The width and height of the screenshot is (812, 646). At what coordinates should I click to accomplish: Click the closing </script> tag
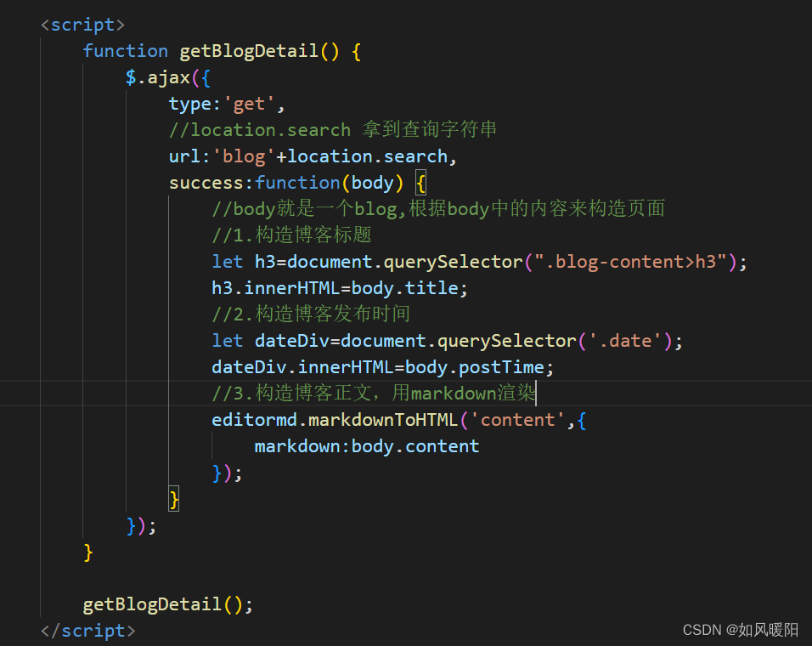[x=88, y=631]
